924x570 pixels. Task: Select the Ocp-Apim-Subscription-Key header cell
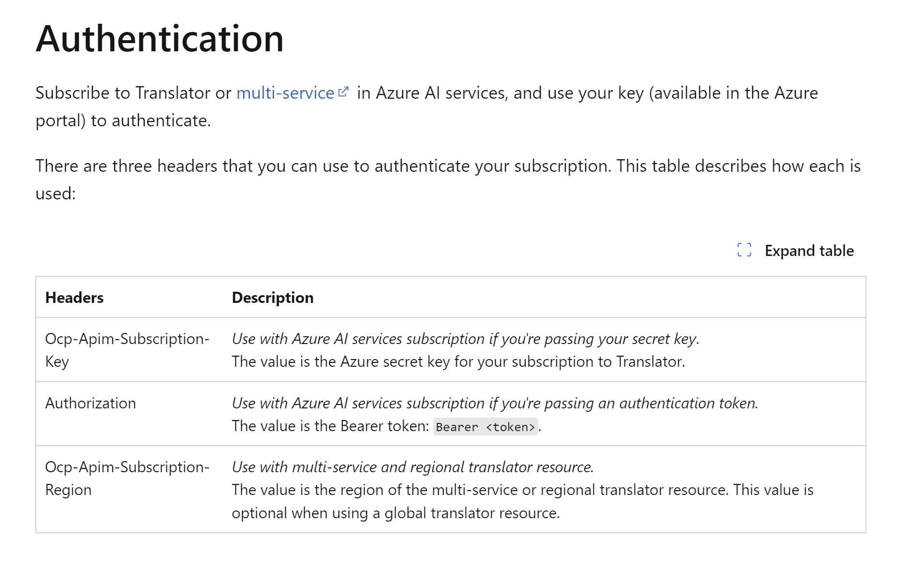point(127,350)
